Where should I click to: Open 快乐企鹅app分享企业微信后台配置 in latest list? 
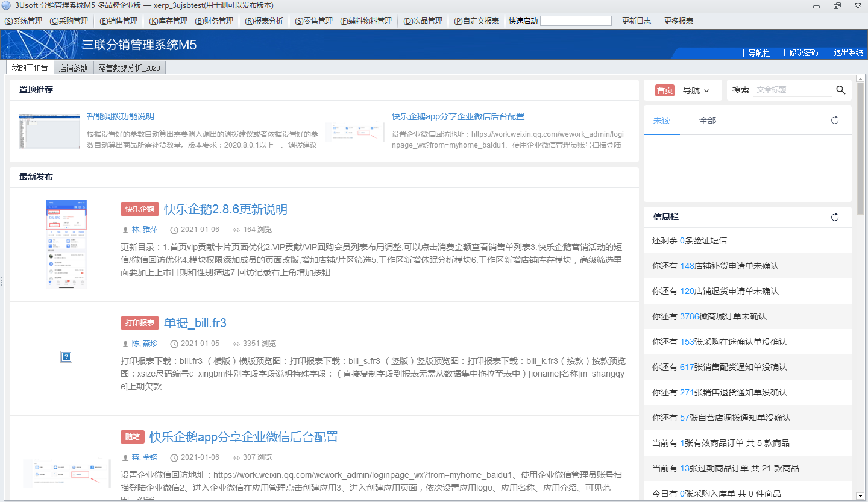[244, 437]
